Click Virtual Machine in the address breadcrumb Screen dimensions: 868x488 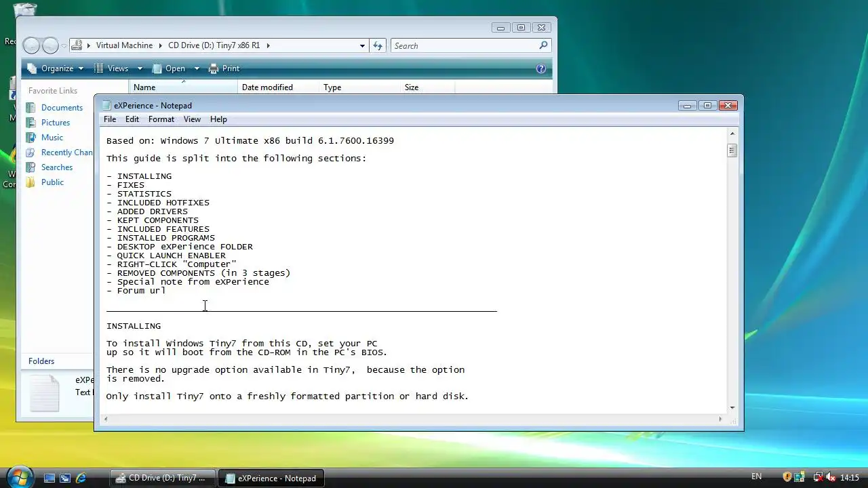coord(124,45)
